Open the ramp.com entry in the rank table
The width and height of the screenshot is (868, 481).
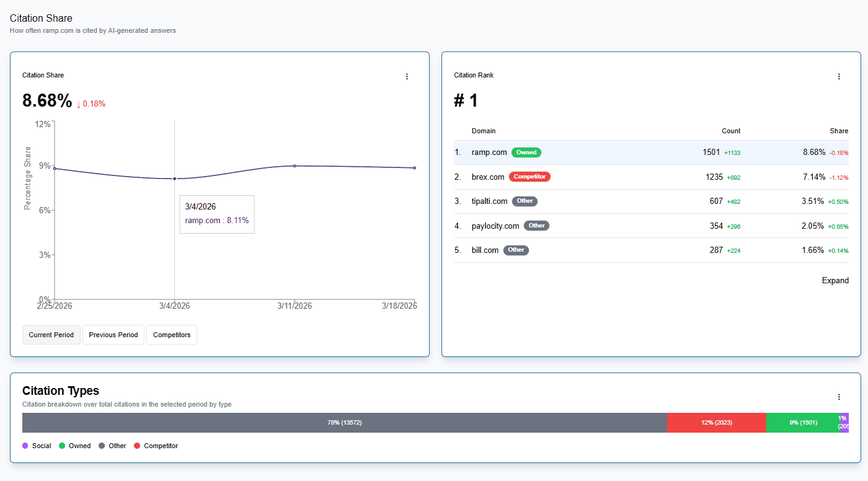coord(489,152)
